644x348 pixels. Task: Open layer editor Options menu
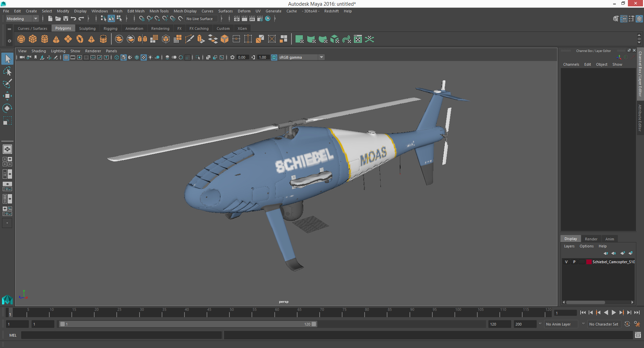[586, 246]
